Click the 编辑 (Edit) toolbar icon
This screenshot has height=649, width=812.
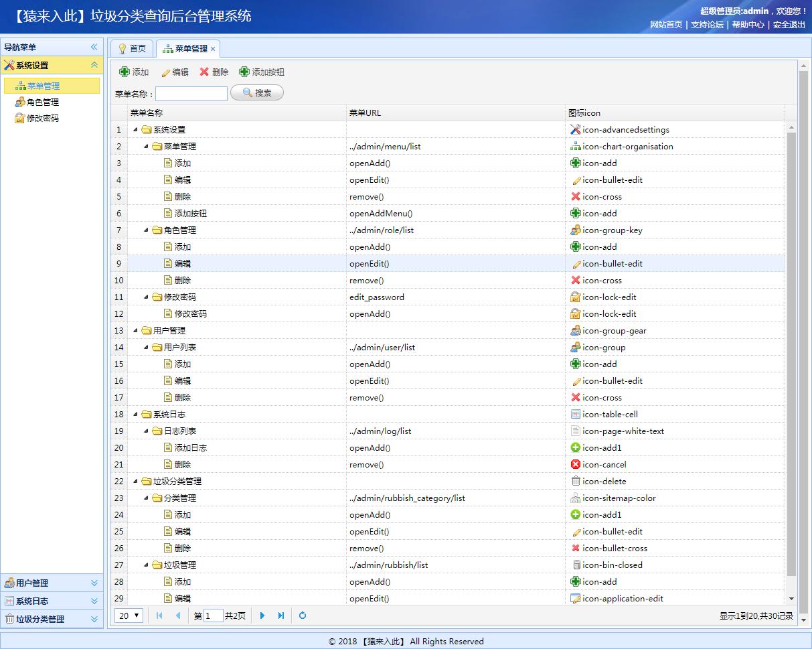tap(165, 71)
